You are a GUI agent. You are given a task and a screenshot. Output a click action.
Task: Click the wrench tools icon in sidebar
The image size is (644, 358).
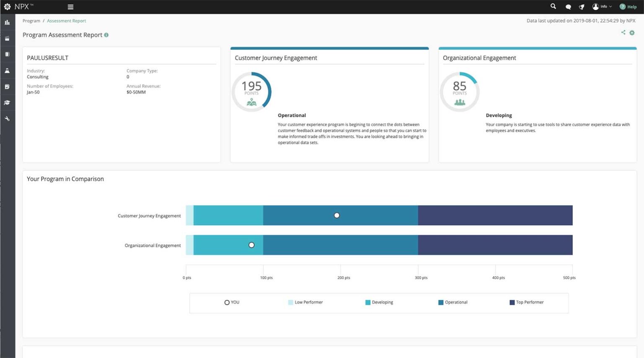7,118
